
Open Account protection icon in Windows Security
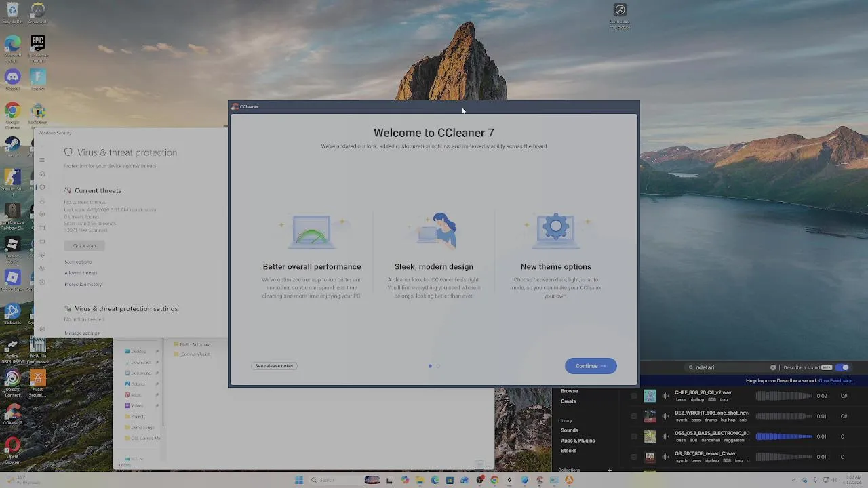tap(42, 201)
